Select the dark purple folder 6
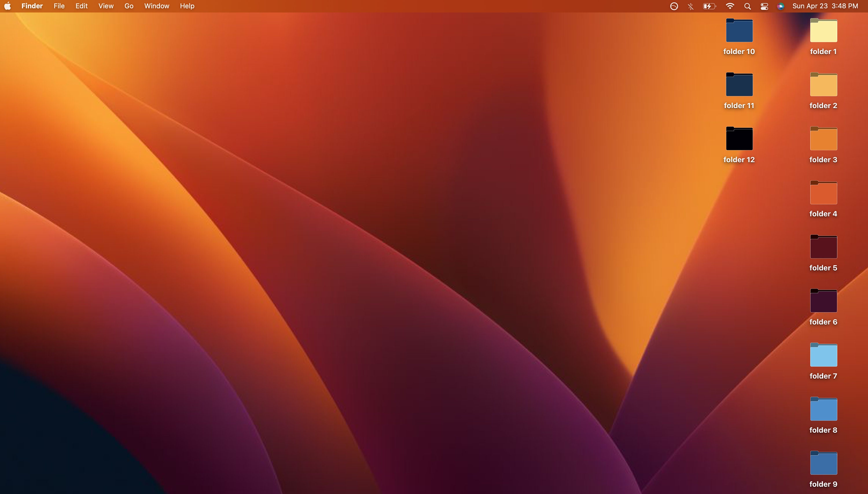 (x=823, y=301)
